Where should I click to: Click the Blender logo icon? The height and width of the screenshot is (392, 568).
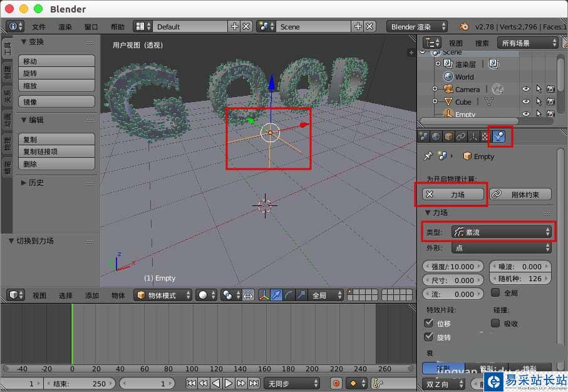coord(463,26)
